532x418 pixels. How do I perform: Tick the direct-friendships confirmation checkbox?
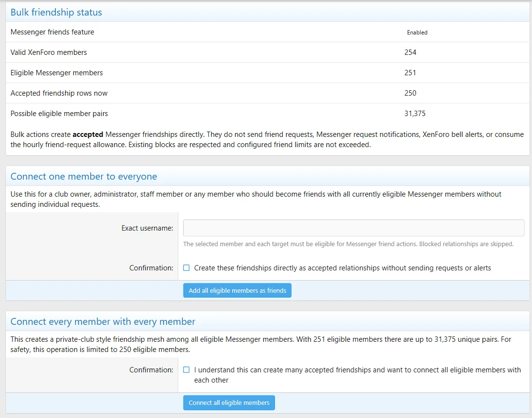(x=186, y=268)
